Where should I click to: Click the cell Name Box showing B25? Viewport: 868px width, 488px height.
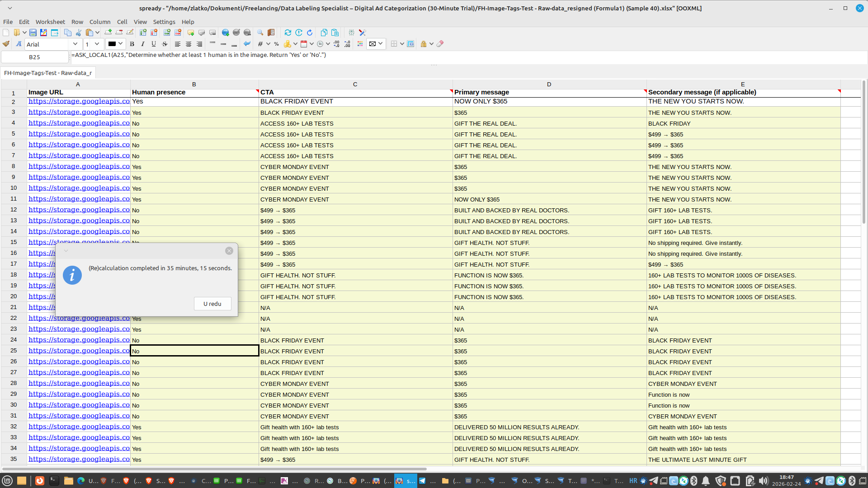coord(35,57)
